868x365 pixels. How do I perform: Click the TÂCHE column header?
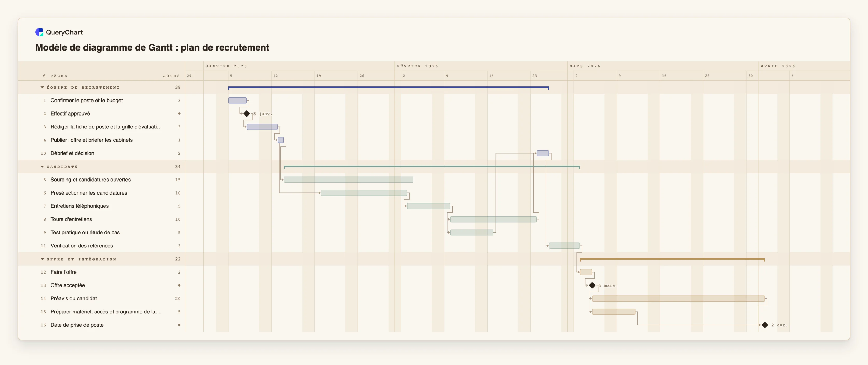(x=59, y=76)
